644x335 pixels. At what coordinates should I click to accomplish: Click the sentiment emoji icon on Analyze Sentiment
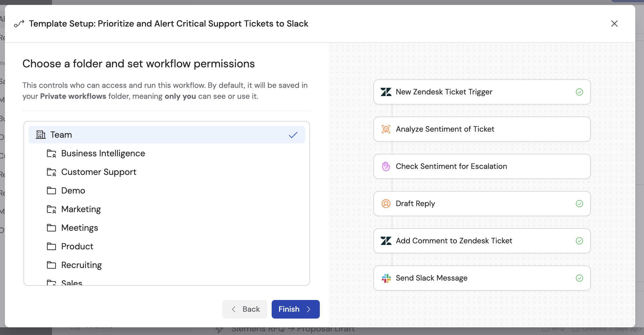386,129
